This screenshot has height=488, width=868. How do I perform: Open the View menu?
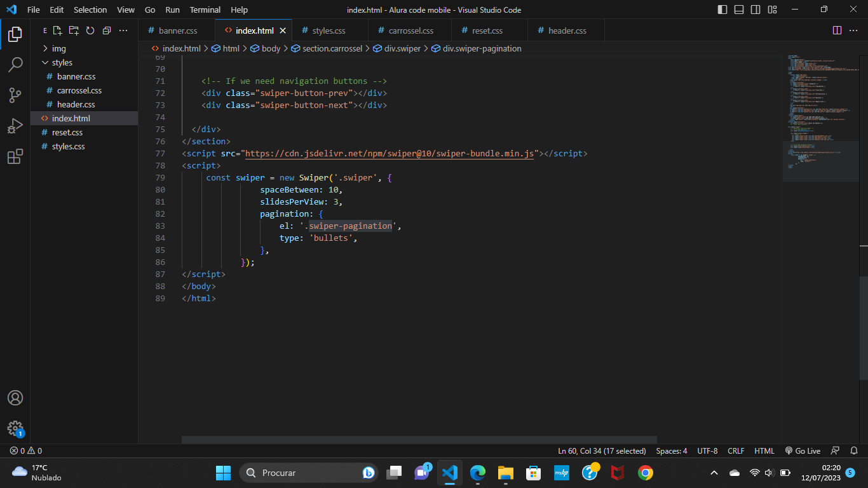[126, 10]
